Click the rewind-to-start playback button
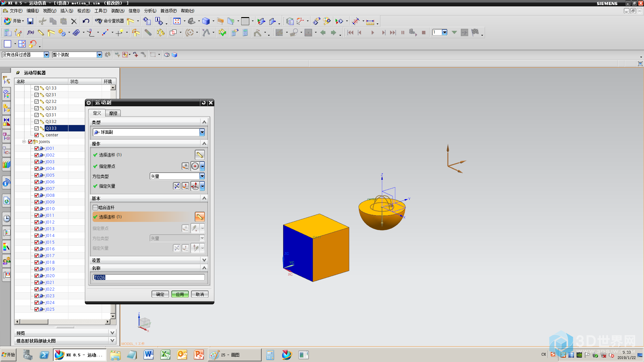This screenshot has width=644, height=362. [x=351, y=33]
